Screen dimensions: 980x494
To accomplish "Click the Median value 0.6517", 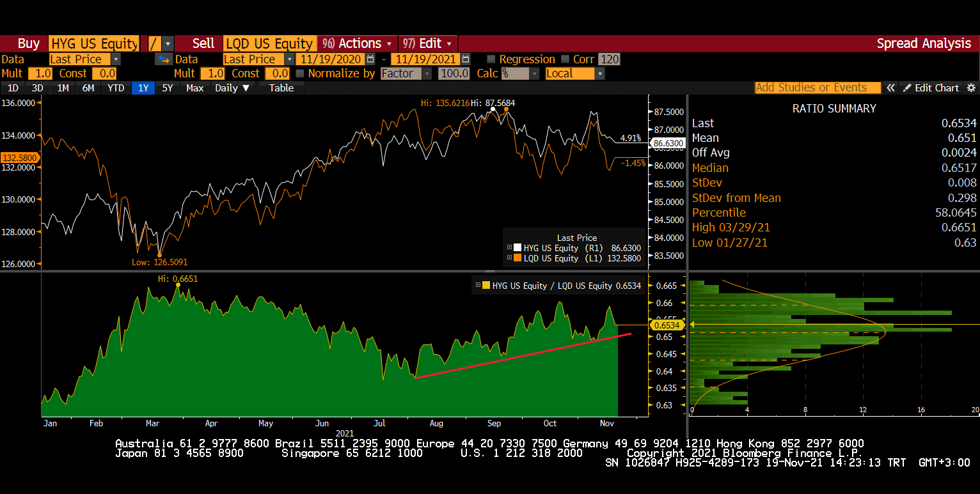I will [958, 168].
